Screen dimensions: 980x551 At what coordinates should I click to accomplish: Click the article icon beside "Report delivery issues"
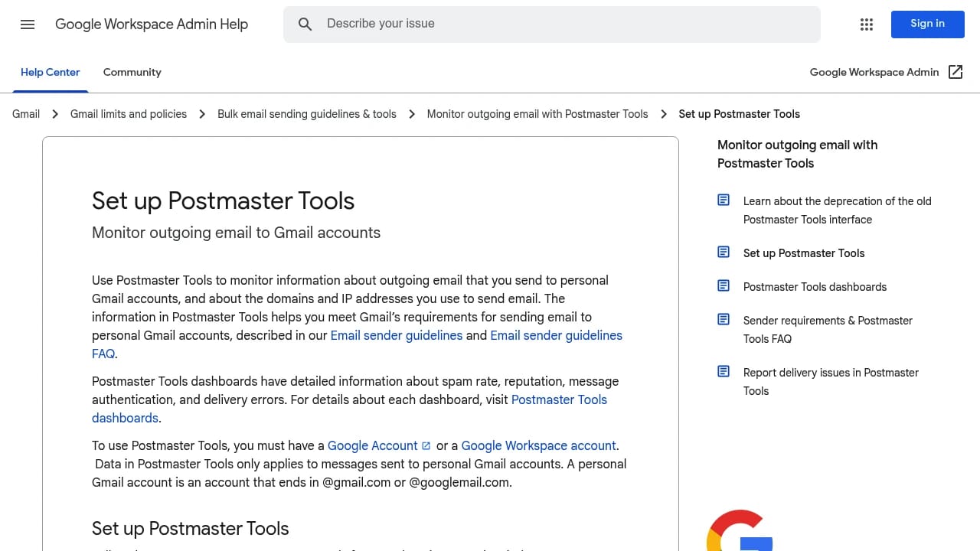tap(724, 371)
